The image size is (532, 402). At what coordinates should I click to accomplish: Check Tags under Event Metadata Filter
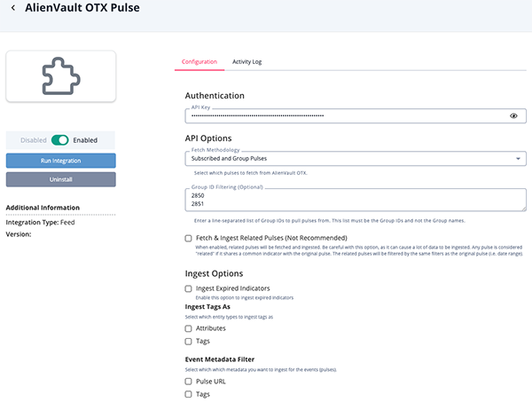click(188, 394)
